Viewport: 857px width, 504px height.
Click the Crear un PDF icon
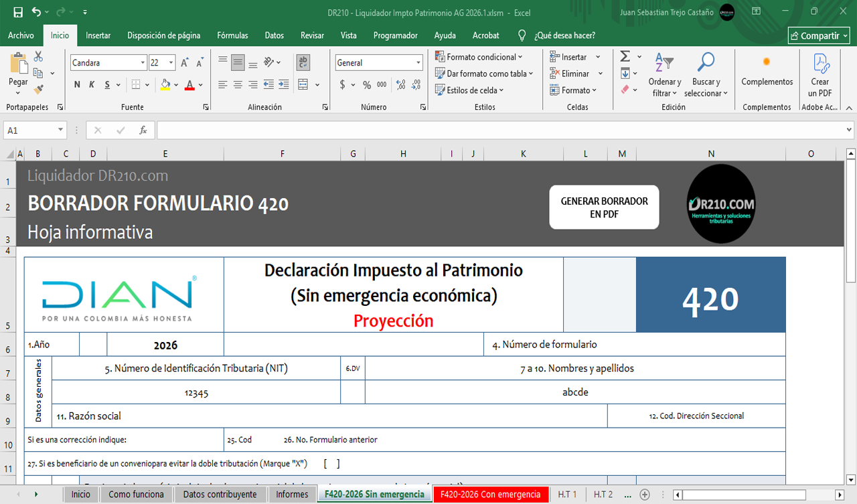[x=820, y=74]
